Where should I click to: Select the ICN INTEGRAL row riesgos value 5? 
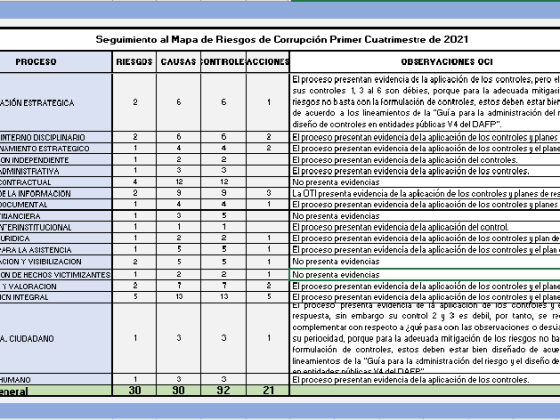pyautogui.click(x=134, y=297)
